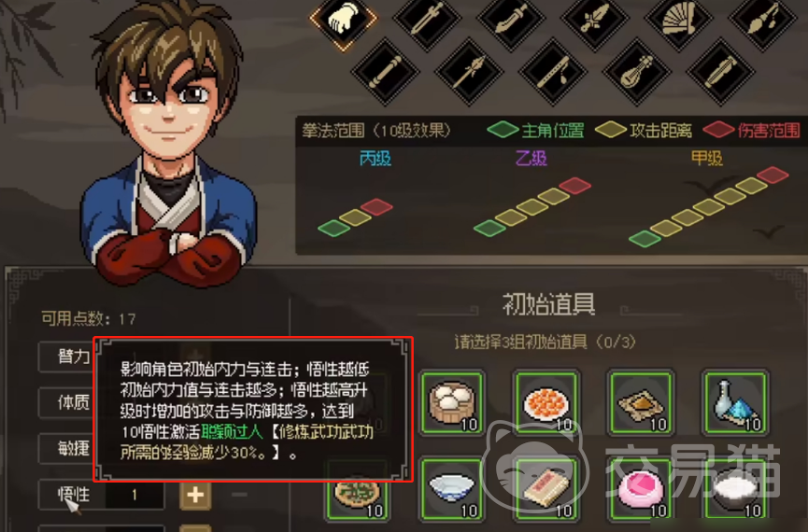Choose the folding fan weapon icon
Viewport: 808px width, 532px height.
point(679,20)
